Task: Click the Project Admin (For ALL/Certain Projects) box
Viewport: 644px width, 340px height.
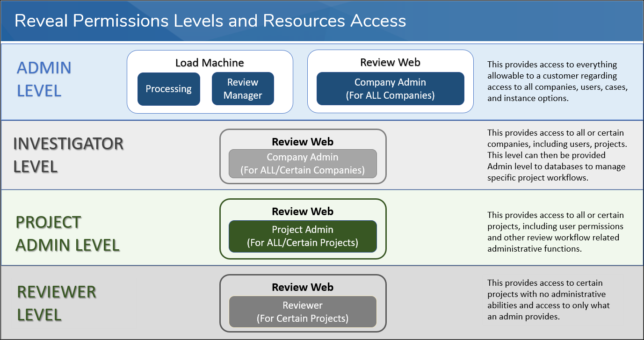Action: point(303,237)
